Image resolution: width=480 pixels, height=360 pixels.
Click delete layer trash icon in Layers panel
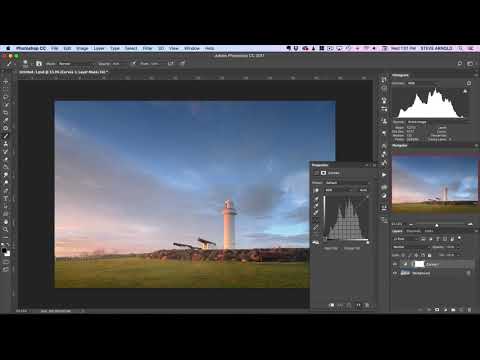[469, 310]
